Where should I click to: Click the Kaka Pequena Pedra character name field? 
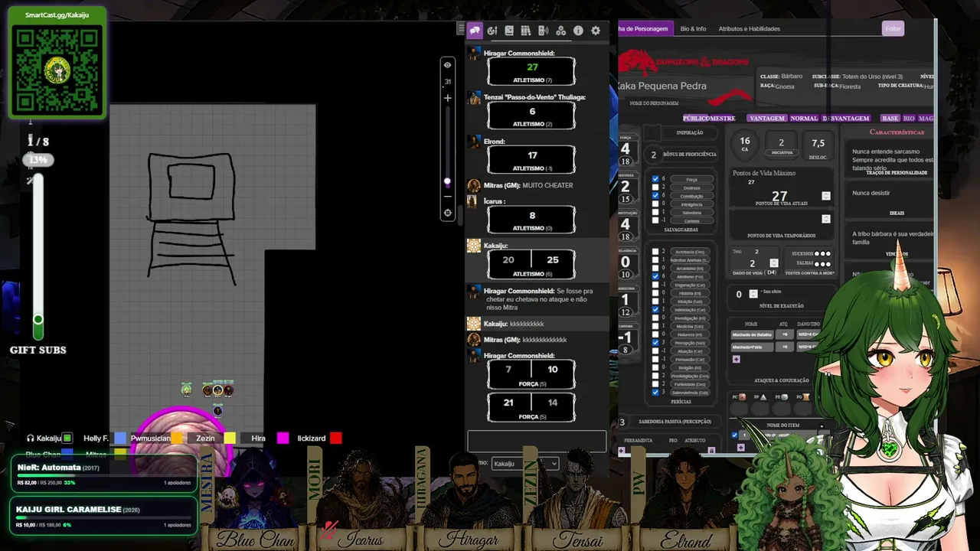point(661,86)
